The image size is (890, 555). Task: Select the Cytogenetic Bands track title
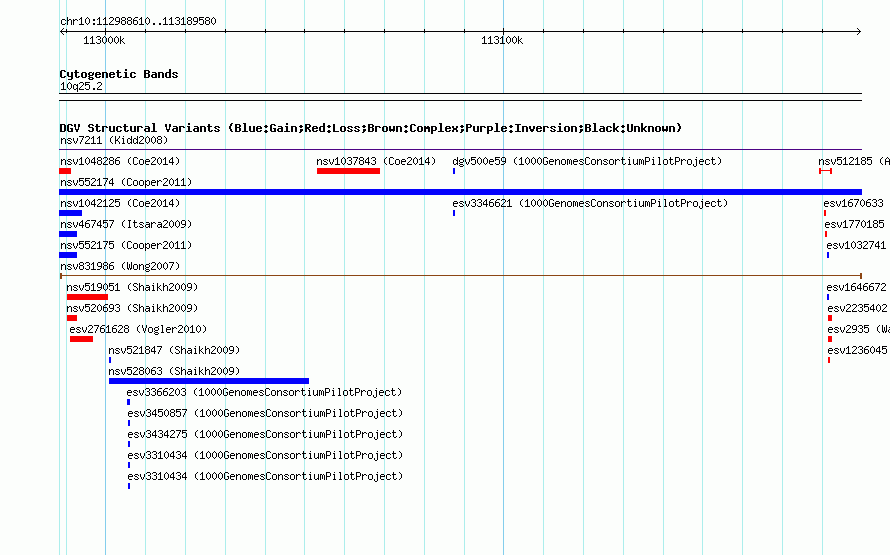119,74
